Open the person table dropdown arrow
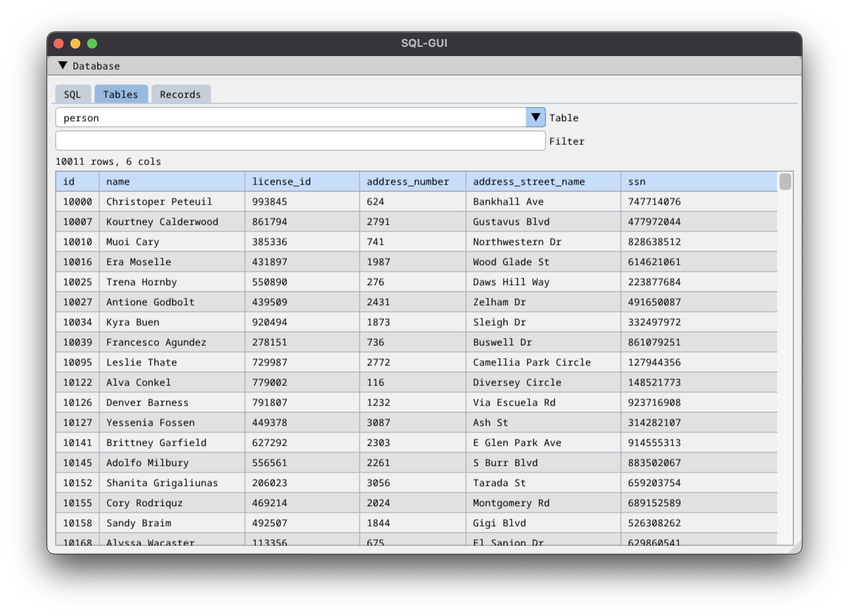Screen dimensions: 849x616 pos(535,118)
